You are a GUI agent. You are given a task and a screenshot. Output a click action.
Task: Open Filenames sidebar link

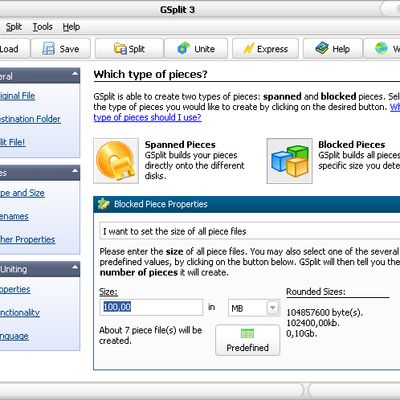[x=14, y=216]
